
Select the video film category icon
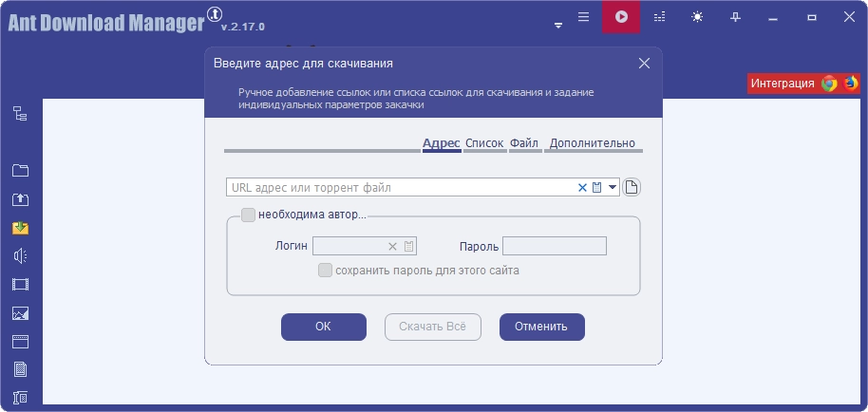pos(21,284)
